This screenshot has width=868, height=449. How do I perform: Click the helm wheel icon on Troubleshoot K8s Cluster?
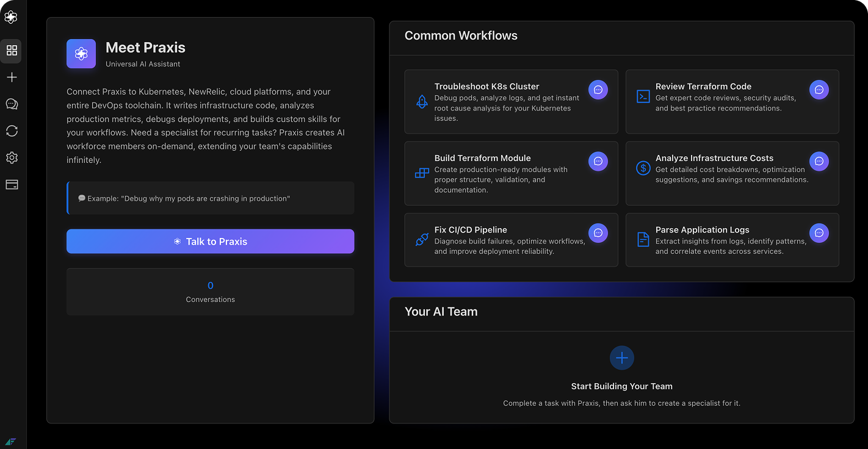tap(421, 102)
